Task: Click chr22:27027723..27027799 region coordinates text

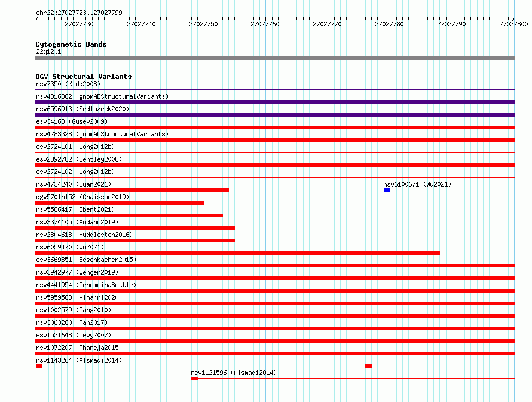Action: (79, 13)
